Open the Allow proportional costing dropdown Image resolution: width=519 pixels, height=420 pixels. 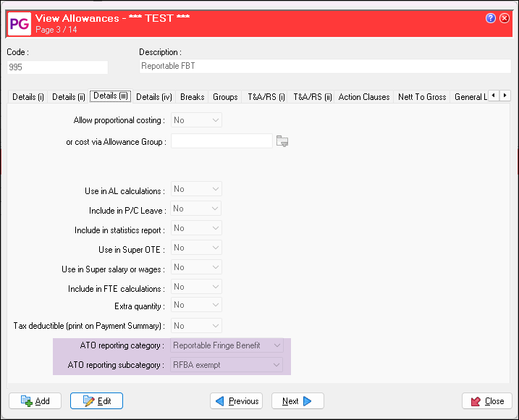point(196,120)
